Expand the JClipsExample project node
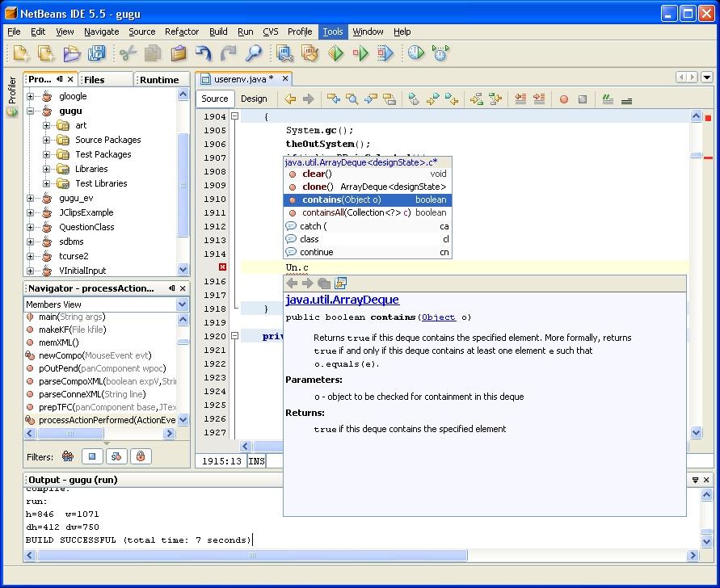This screenshot has width=720, height=588. (x=31, y=212)
